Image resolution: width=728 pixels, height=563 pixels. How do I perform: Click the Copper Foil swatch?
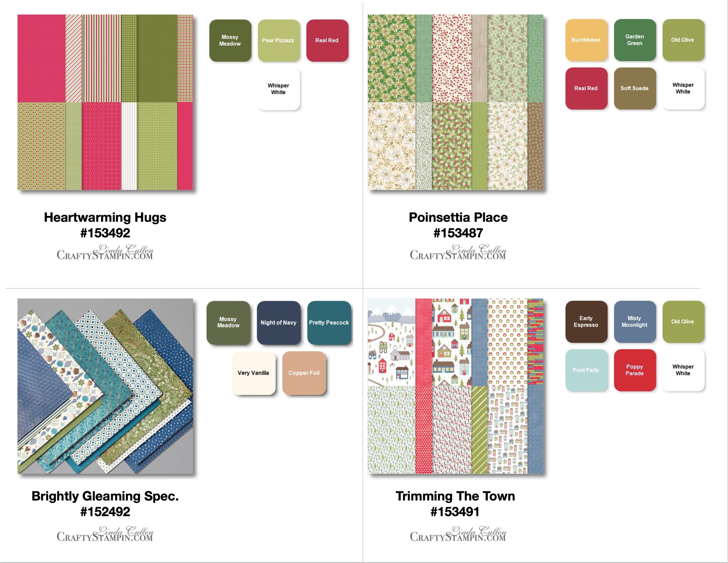click(304, 373)
